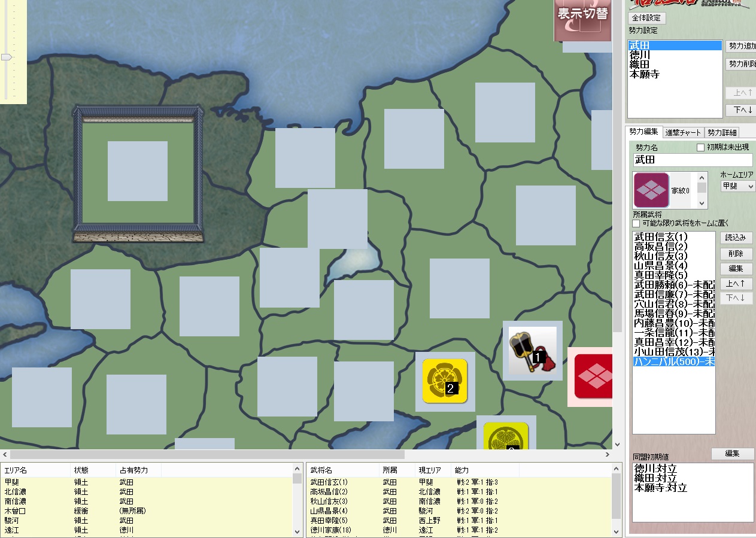Select officer 小山田信茂(13) in list
756x538 pixels.
pos(674,352)
